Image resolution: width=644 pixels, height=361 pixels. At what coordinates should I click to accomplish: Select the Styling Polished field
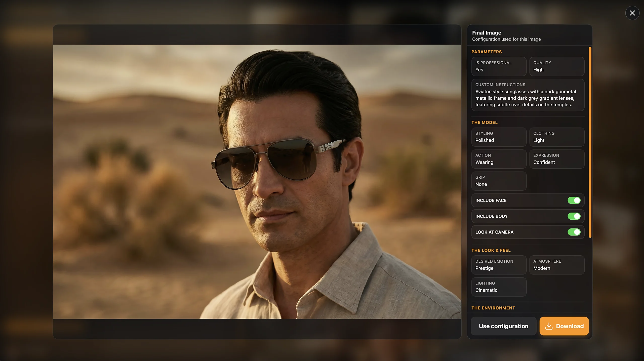499,137
